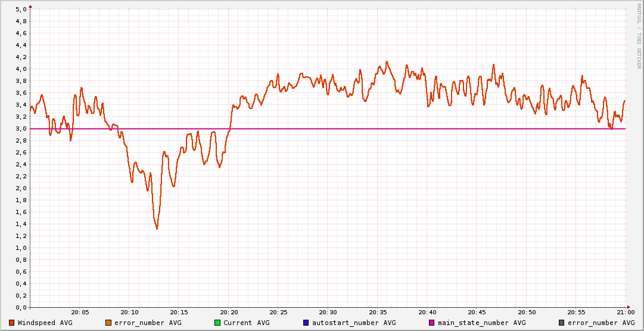The height and width of the screenshot is (331, 644).
Task: Pick the 20:45 time axis label
Action: click(477, 312)
